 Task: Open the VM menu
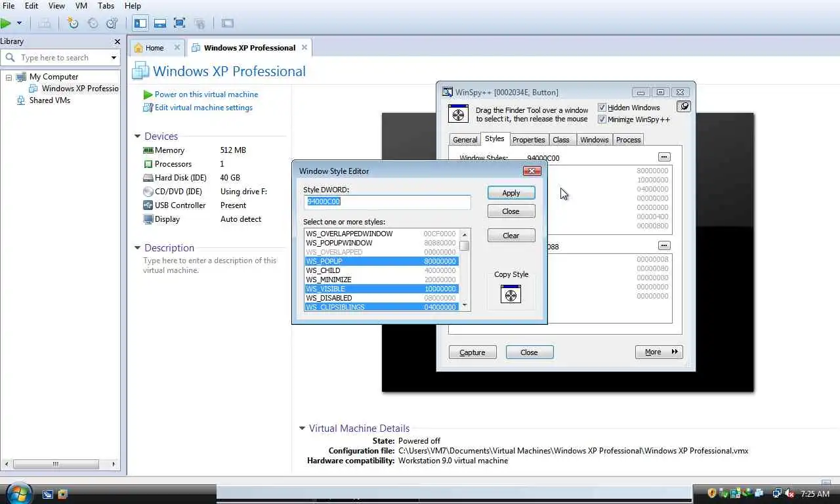tap(81, 6)
